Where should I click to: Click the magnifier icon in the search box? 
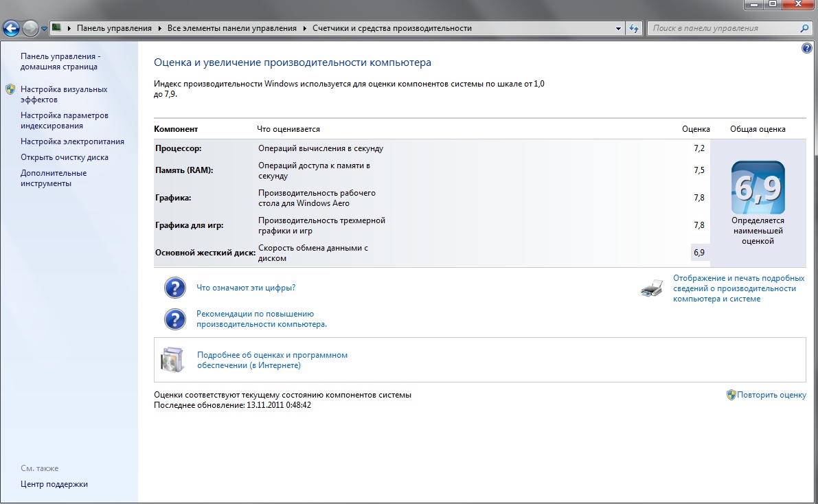click(805, 28)
